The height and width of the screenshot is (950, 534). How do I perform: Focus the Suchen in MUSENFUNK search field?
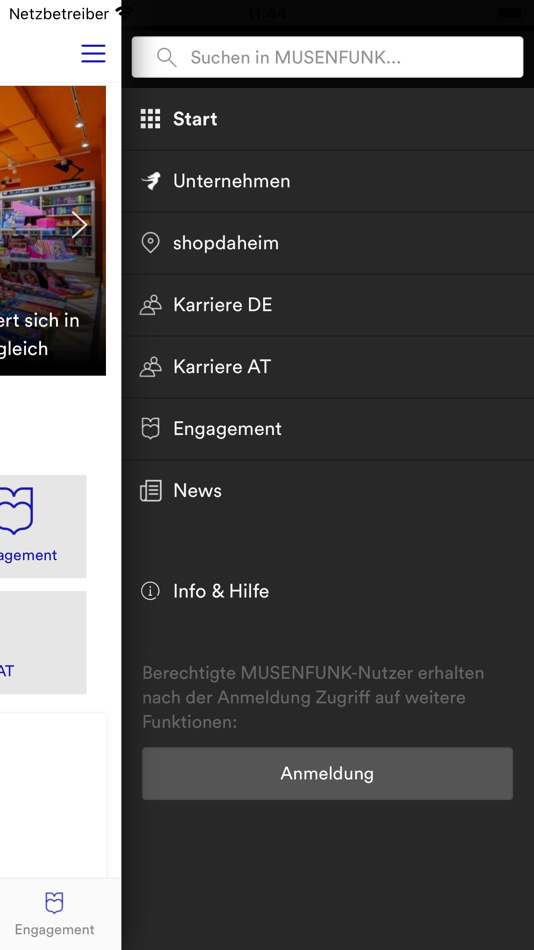pyautogui.click(x=327, y=57)
